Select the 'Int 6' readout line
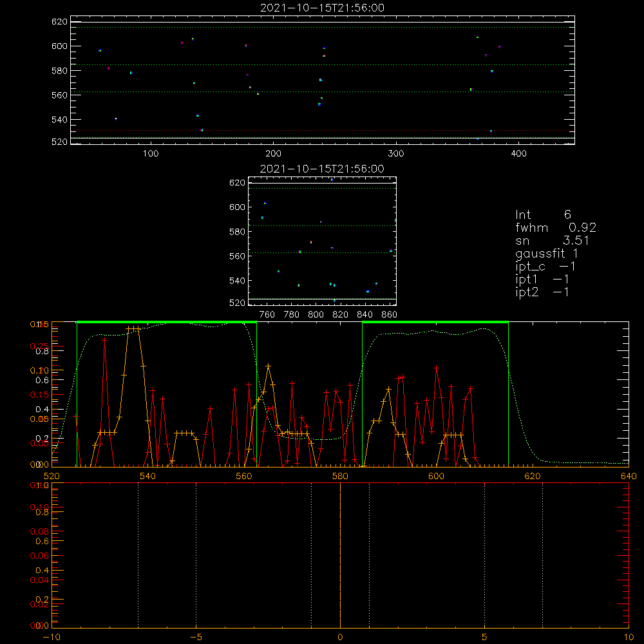The height and width of the screenshot is (644, 644). tap(543, 214)
